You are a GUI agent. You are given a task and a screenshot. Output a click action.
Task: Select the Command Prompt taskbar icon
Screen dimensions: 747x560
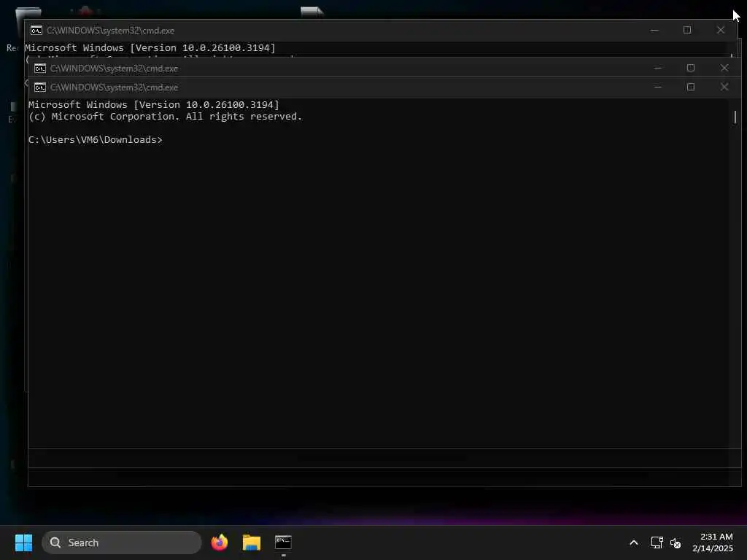pyautogui.click(x=283, y=542)
